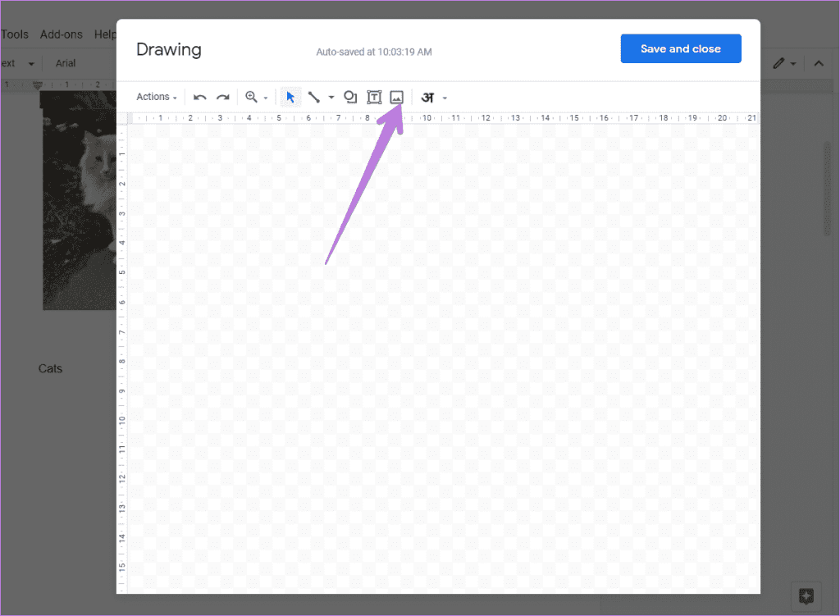Select the Shape tool
The width and height of the screenshot is (840, 616).
[350, 97]
